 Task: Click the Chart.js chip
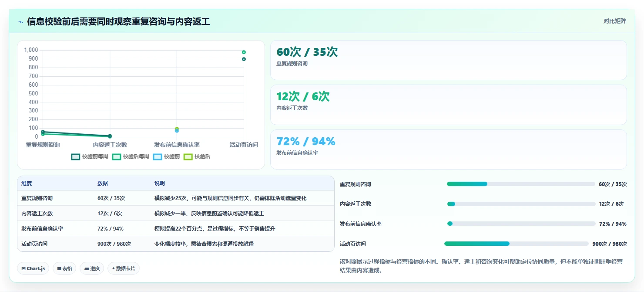33,268
